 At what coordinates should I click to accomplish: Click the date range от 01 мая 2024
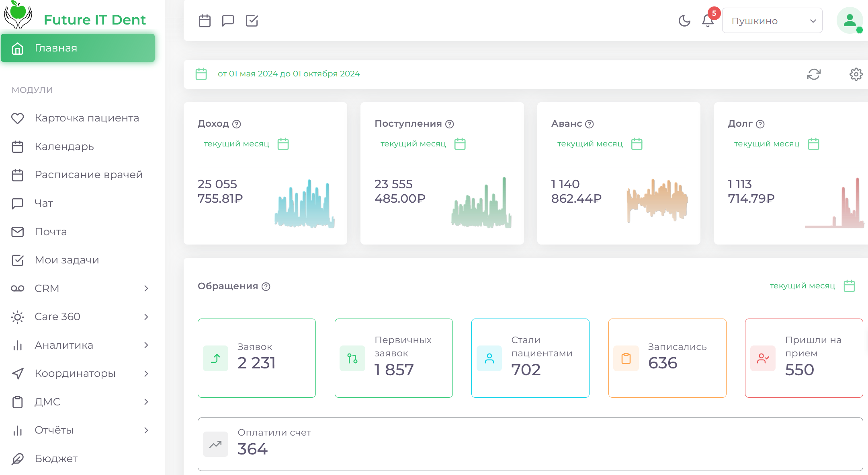(x=289, y=74)
